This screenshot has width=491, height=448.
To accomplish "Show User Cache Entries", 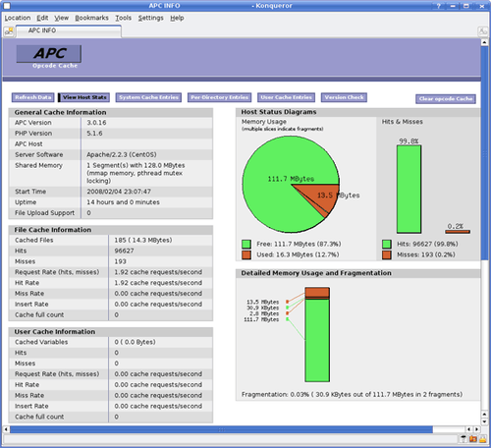I will click(x=286, y=97).
